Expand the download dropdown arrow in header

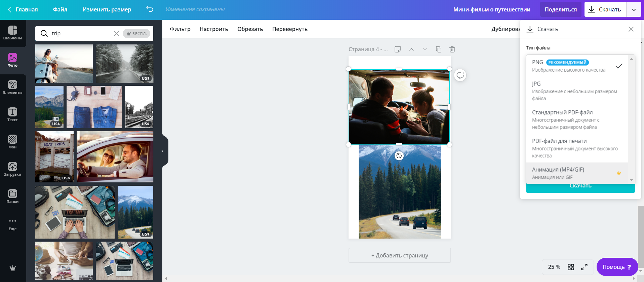pos(634,10)
